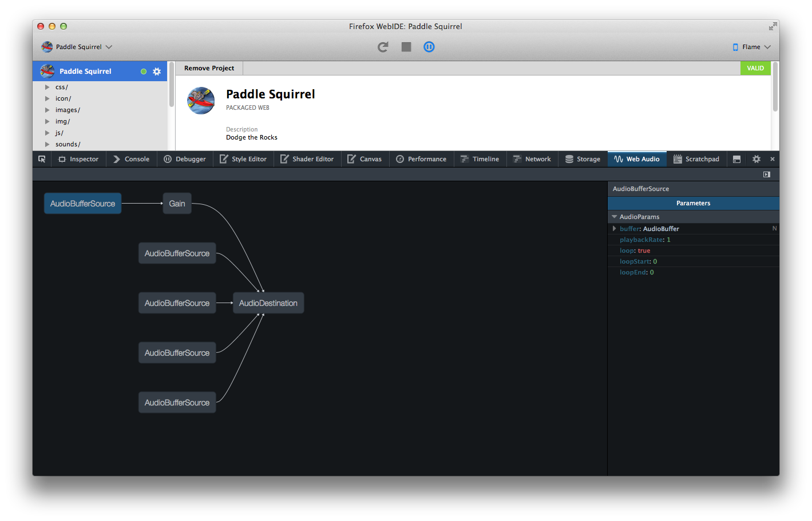
Task: Switch to the Performance tab
Action: tap(422, 159)
